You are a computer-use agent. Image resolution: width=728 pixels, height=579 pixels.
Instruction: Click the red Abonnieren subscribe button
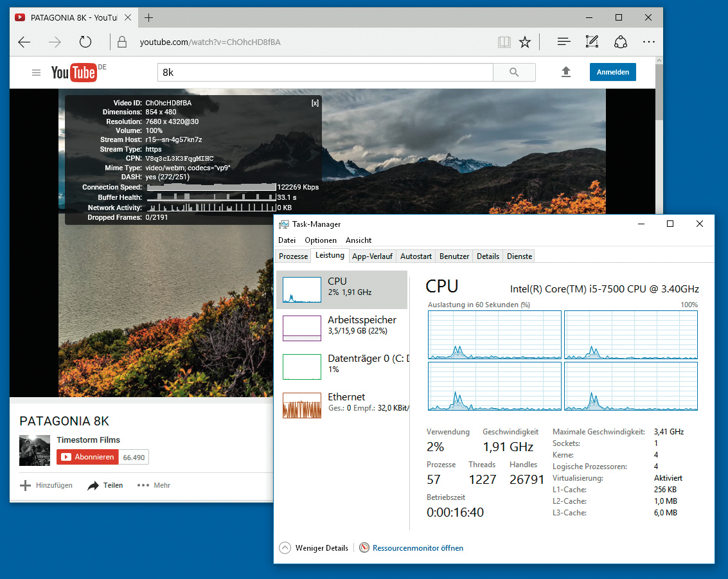tap(87, 457)
